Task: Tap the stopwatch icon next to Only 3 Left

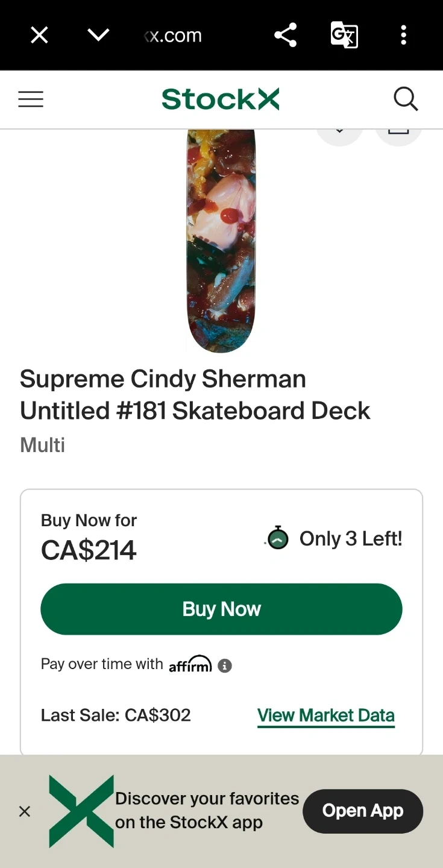Action: pyautogui.click(x=278, y=538)
